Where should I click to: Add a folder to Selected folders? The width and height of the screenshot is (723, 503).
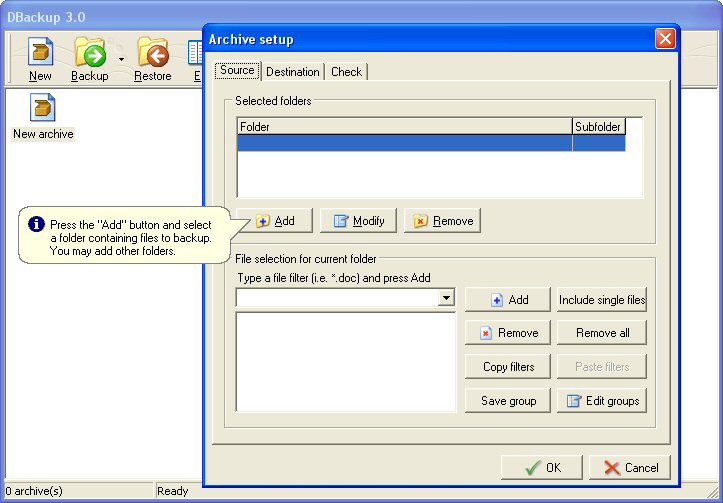[274, 221]
